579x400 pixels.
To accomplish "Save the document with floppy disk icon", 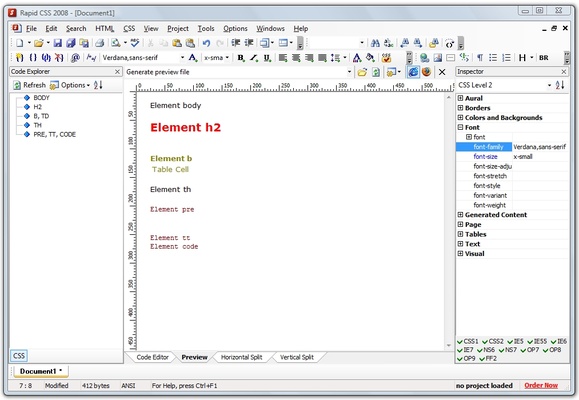I will point(58,43).
